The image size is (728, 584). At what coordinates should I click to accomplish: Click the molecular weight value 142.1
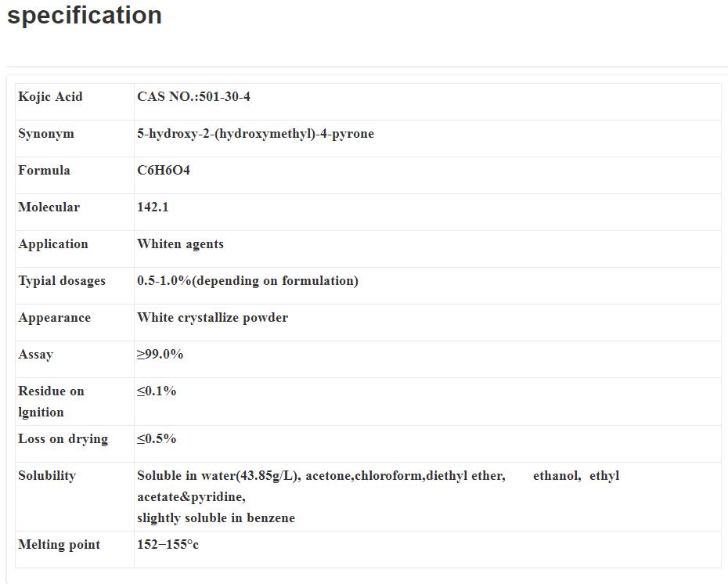coord(153,207)
